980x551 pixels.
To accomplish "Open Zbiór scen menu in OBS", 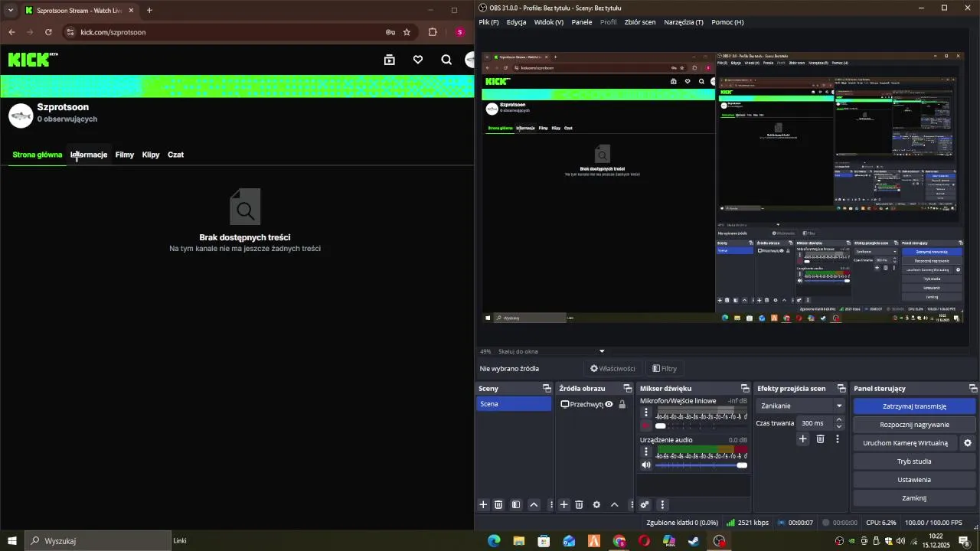I will pos(640,22).
